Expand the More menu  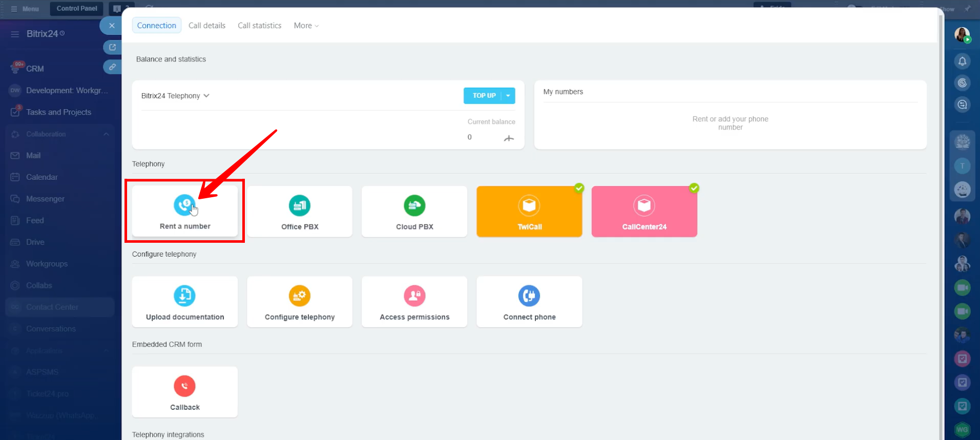(306, 26)
